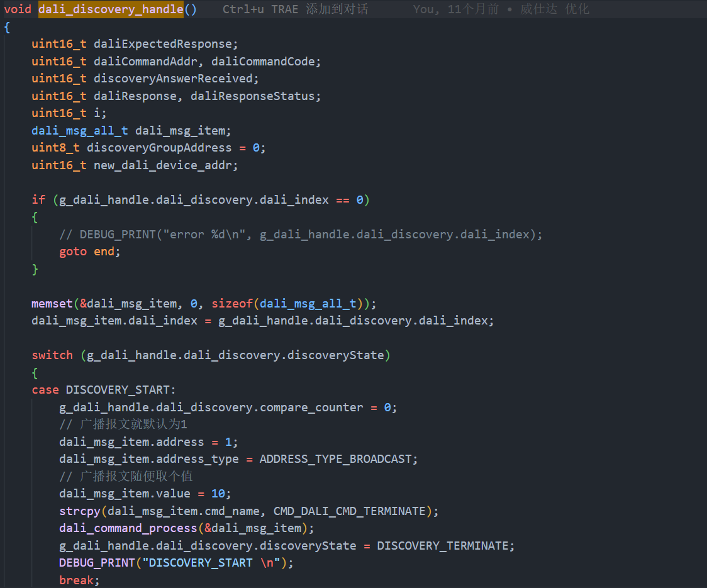Click discoveryAnswerReceived variable declaration

coord(173,79)
